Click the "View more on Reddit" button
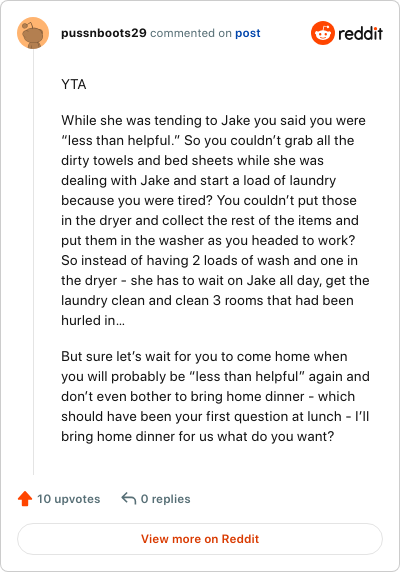The height and width of the screenshot is (572, 400). (200, 539)
